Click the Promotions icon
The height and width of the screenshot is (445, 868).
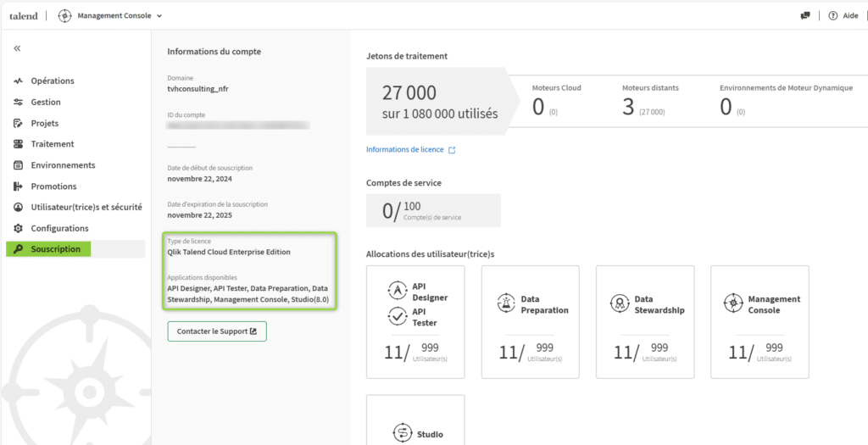coord(19,186)
